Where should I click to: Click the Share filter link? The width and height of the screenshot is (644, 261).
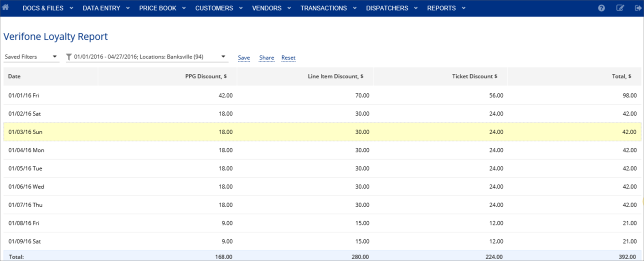pyautogui.click(x=267, y=58)
